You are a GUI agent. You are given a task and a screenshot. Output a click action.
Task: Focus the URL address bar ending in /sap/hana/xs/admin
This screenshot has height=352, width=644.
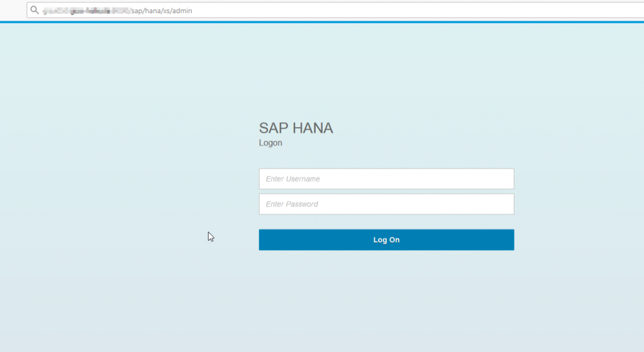pyautogui.click(x=336, y=10)
